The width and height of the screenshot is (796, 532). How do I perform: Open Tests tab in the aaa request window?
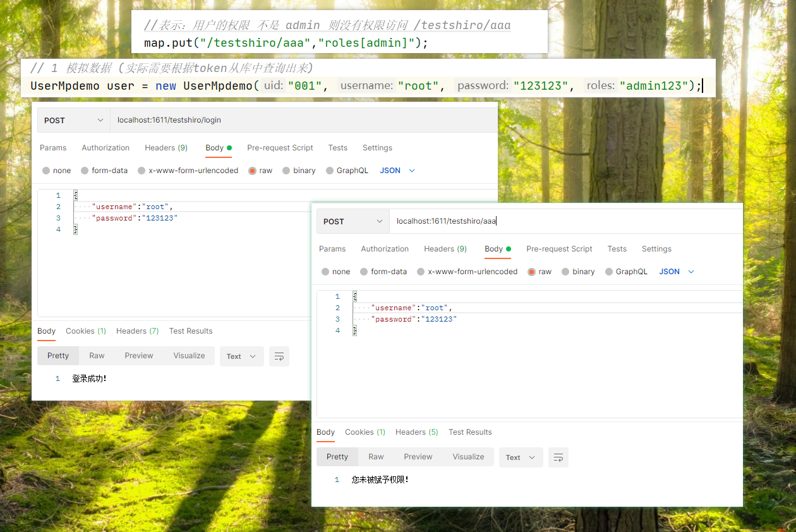click(x=617, y=249)
